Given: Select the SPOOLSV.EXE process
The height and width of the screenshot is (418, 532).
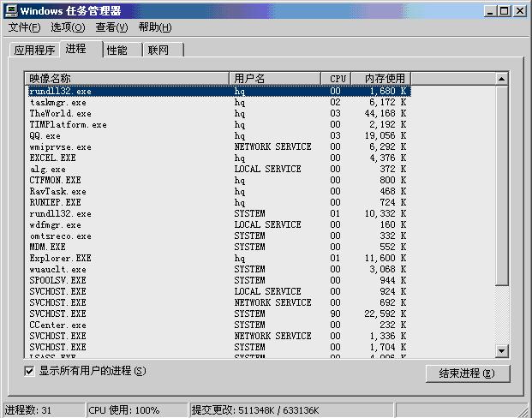Looking at the screenshot, I should pyautogui.click(x=218, y=281).
